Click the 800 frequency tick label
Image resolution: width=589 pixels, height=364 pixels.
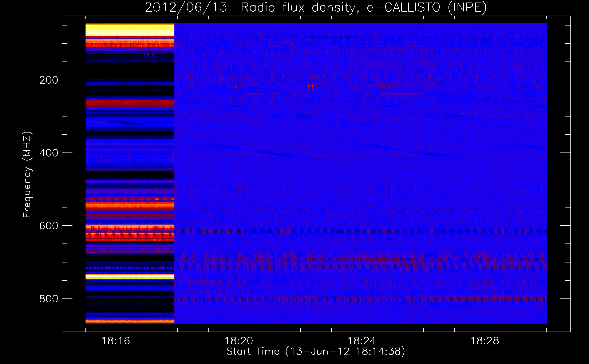49,299
